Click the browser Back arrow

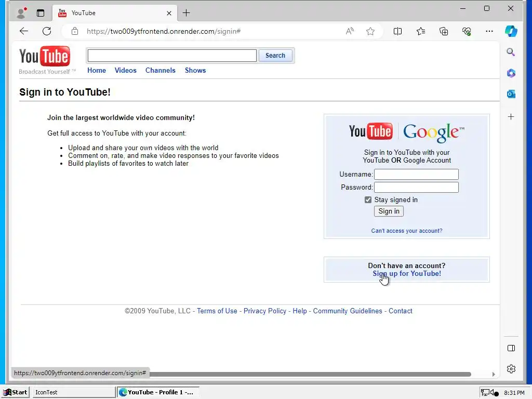24,31
